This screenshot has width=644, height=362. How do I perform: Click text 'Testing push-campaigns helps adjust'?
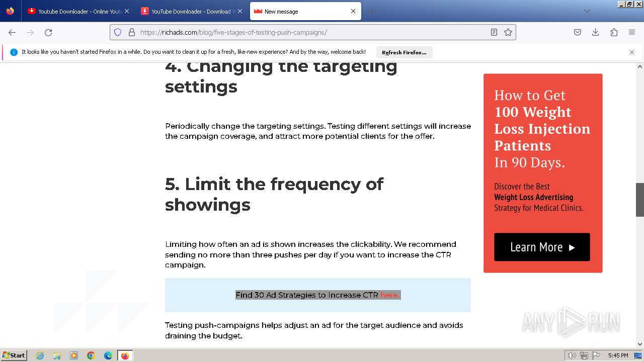pyautogui.click(x=314, y=330)
